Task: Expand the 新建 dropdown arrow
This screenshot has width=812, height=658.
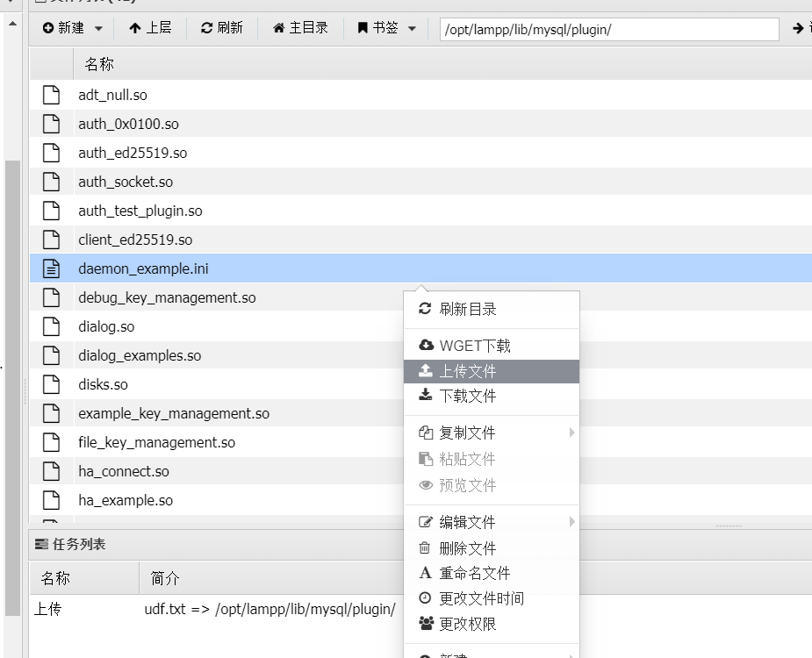Action: pyautogui.click(x=98, y=28)
